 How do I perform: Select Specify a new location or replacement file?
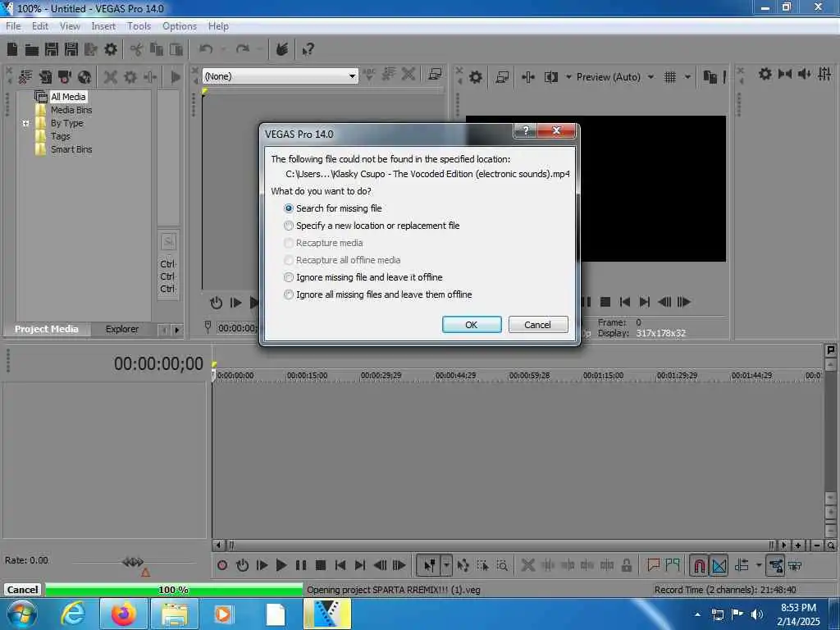(372, 226)
